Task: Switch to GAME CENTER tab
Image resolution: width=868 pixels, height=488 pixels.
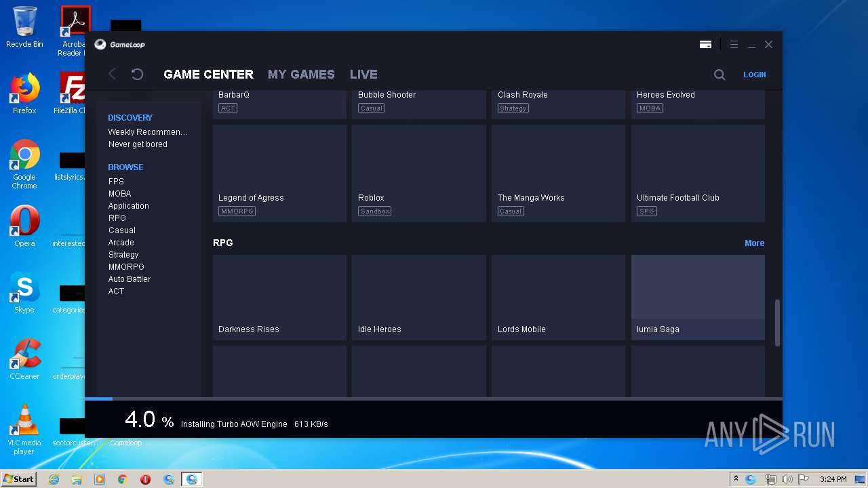Action: coord(209,75)
